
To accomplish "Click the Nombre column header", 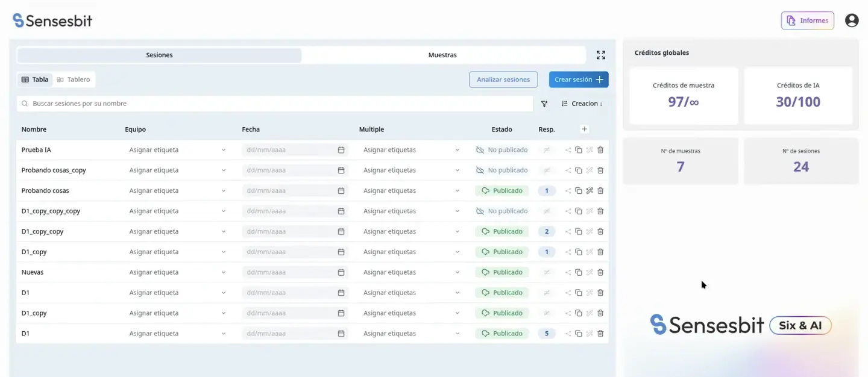I will (34, 129).
